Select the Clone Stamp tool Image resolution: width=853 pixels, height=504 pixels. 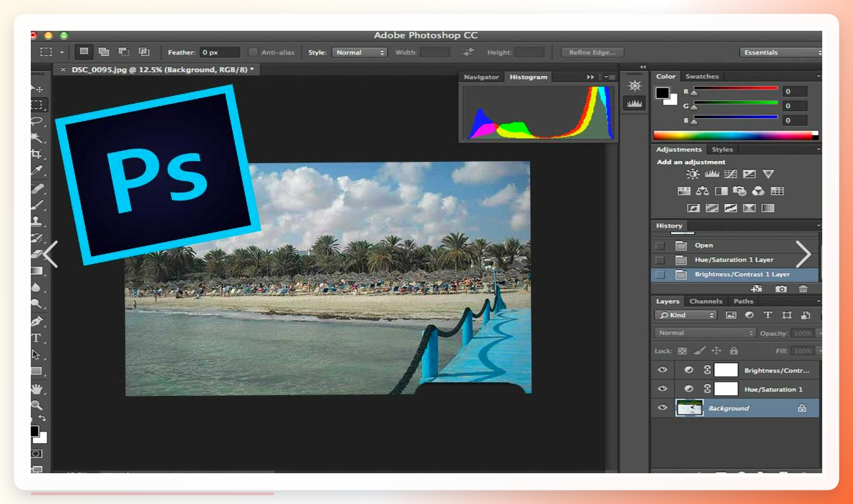[37, 221]
